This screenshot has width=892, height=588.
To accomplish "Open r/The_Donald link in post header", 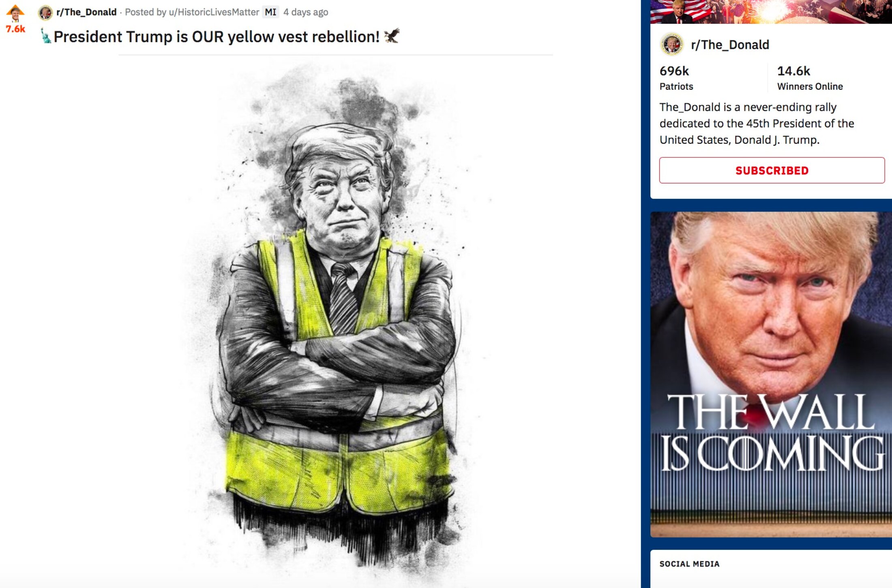I will click(86, 12).
